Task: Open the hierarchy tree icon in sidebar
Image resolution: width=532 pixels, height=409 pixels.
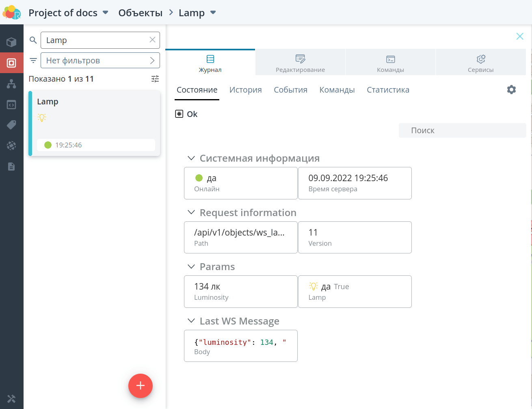Action: 11,84
